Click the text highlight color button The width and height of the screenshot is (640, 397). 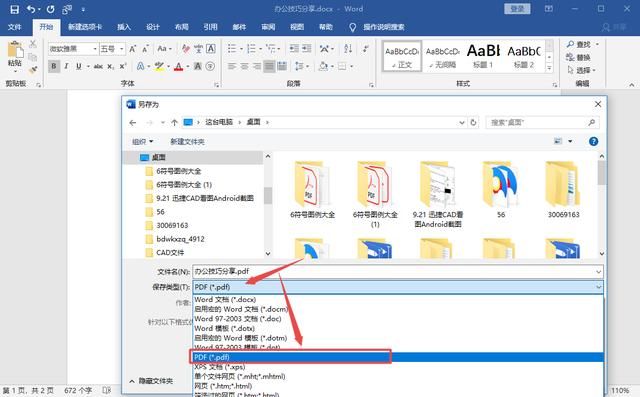[x=159, y=66]
